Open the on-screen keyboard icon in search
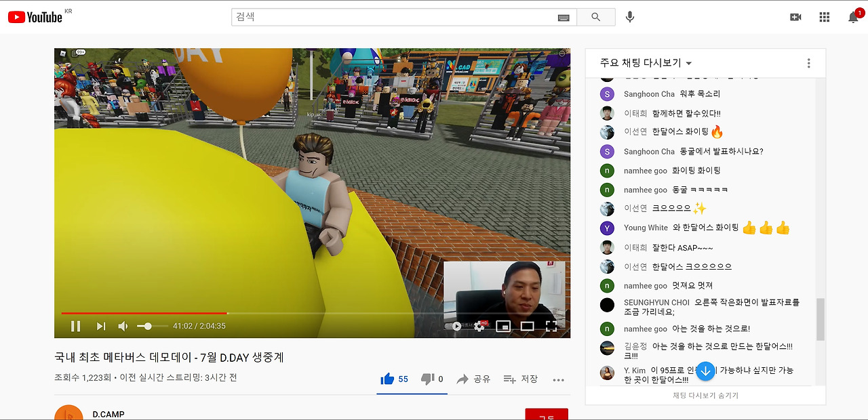This screenshot has width=868, height=420. pos(564,18)
